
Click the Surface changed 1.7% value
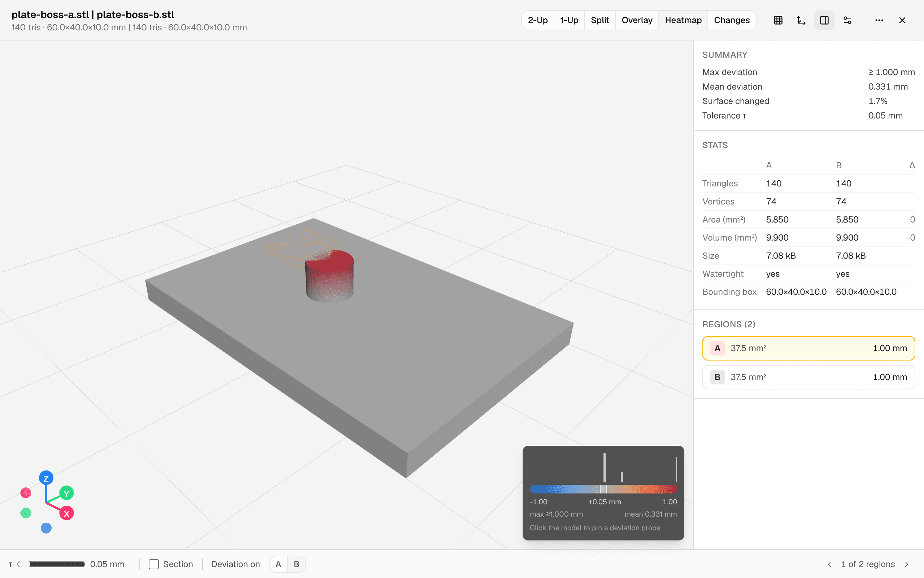click(x=878, y=101)
